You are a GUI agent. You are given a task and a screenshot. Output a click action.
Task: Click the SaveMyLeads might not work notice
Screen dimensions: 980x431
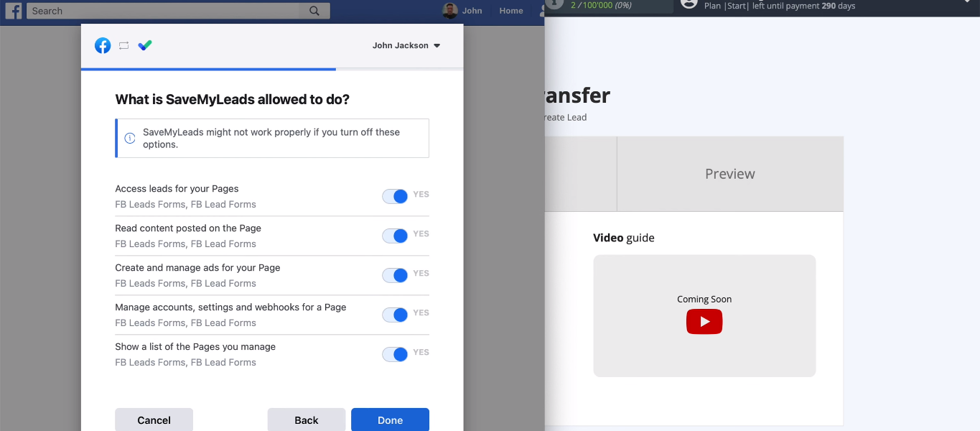pyautogui.click(x=272, y=138)
